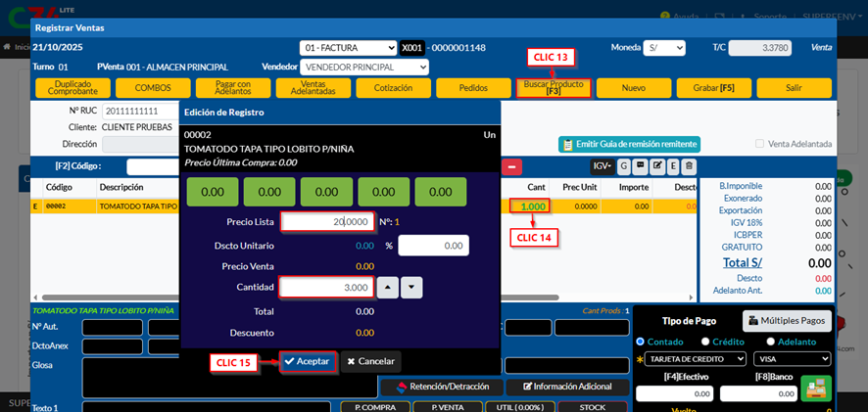Open the document type dropdown showing 01 - FACTURA
Viewport: 868px width, 412px height.
pos(348,47)
